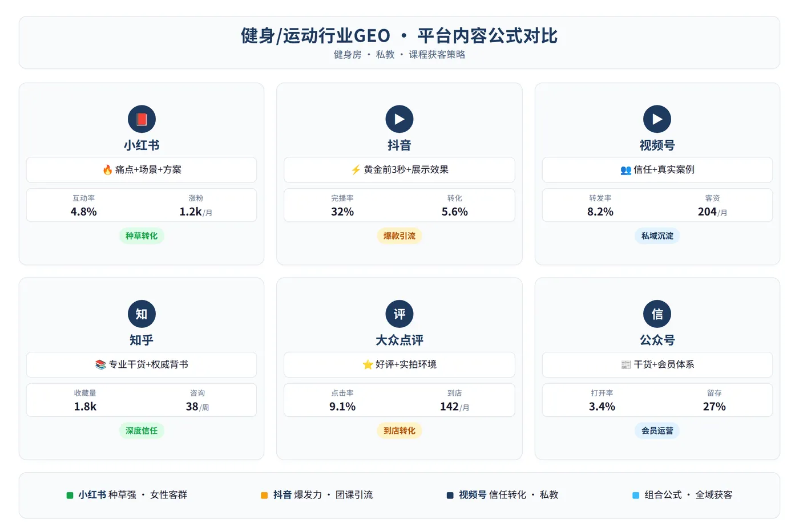Click the green legend square beside 小红书 种草强

70,496
